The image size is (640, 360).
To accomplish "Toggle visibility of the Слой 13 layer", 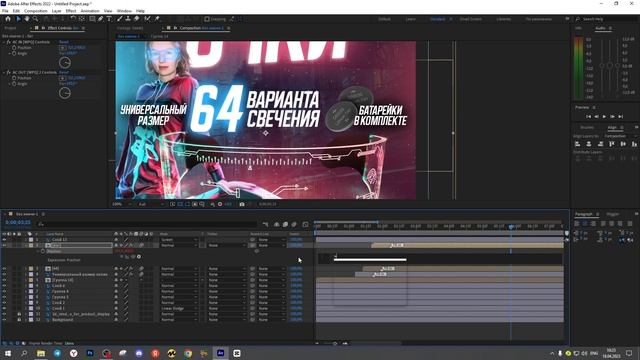I will pos(4,240).
